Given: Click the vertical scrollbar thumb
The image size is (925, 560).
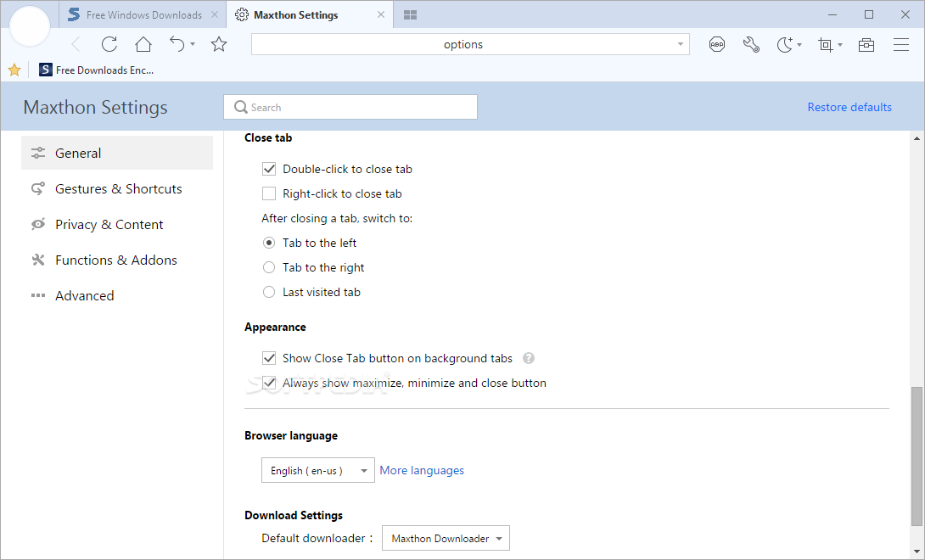Looking at the screenshot, I should pos(917,456).
